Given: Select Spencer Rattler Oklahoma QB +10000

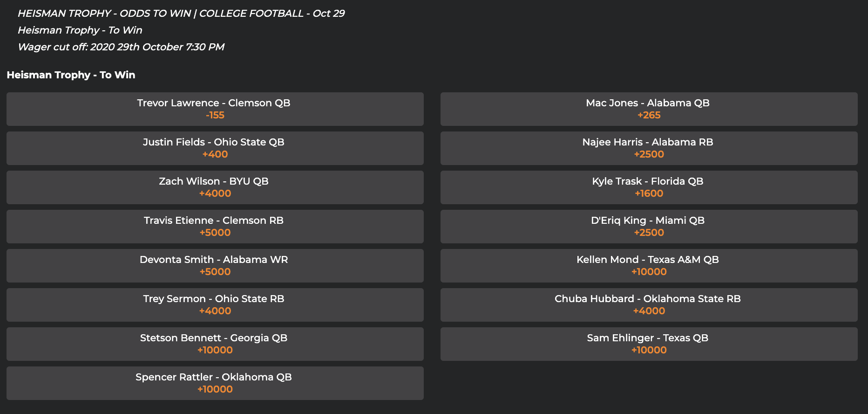Looking at the screenshot, I should coord(215,383).
